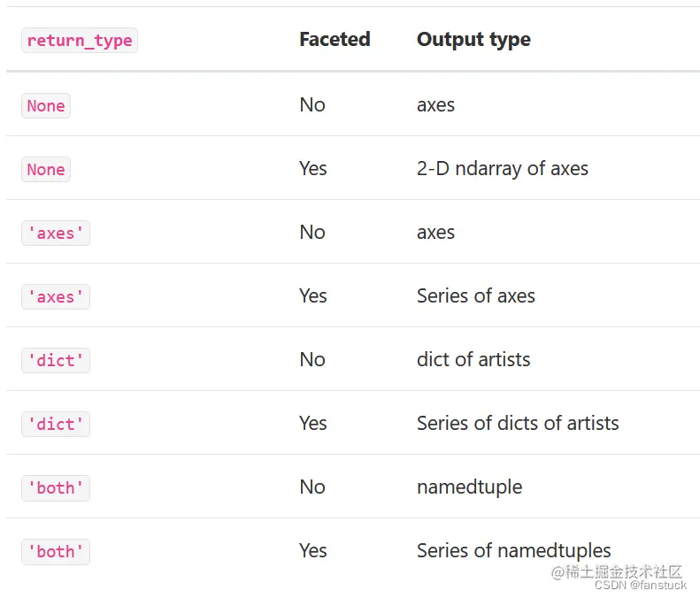Click 'dict' code in the dict of artists row
Image resolution: width=700 pixels, height=598 pixels.
click(x=56, y=360)
